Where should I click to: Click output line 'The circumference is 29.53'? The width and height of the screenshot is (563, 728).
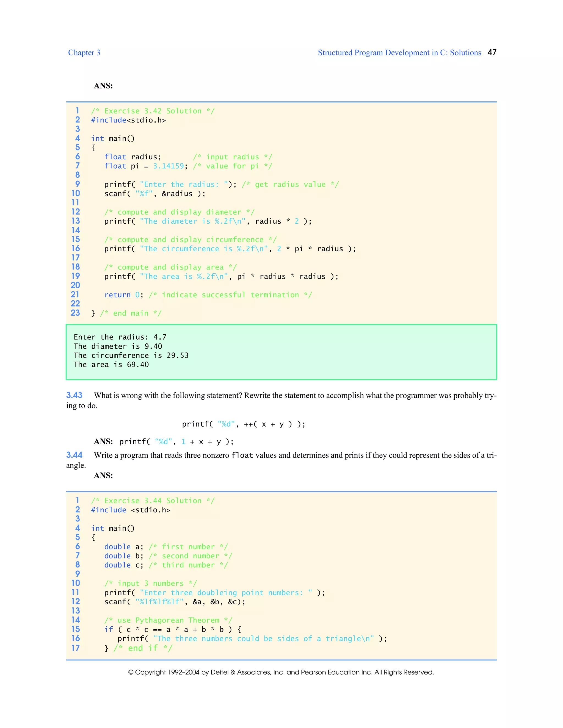[x=131, y=355]
